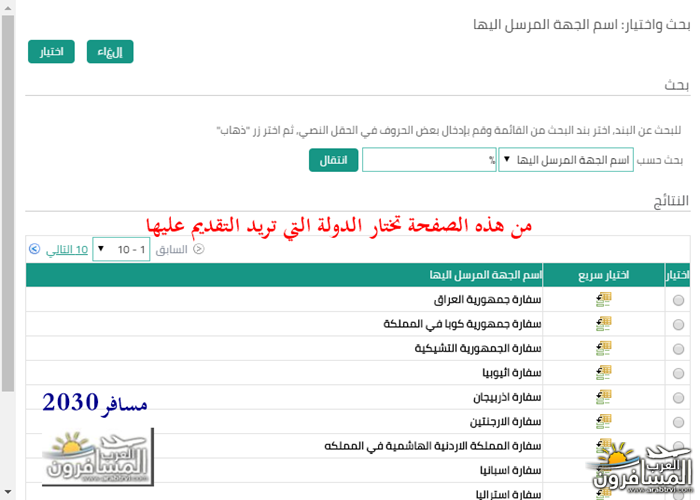
Task: Click the vertical scrollbar thumb
Action: click(x=8, y=204)
